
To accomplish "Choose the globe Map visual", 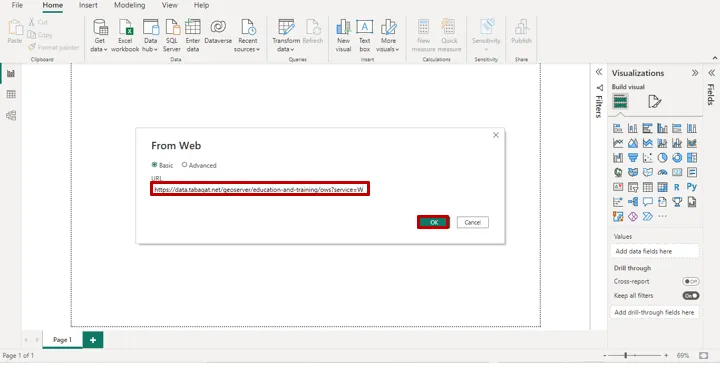I will tap(618, 173).
